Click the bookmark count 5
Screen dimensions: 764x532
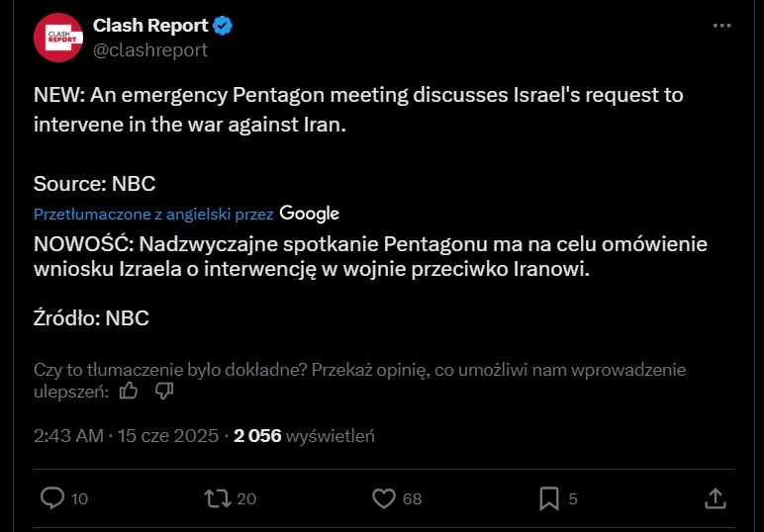(x=573, y=499)
